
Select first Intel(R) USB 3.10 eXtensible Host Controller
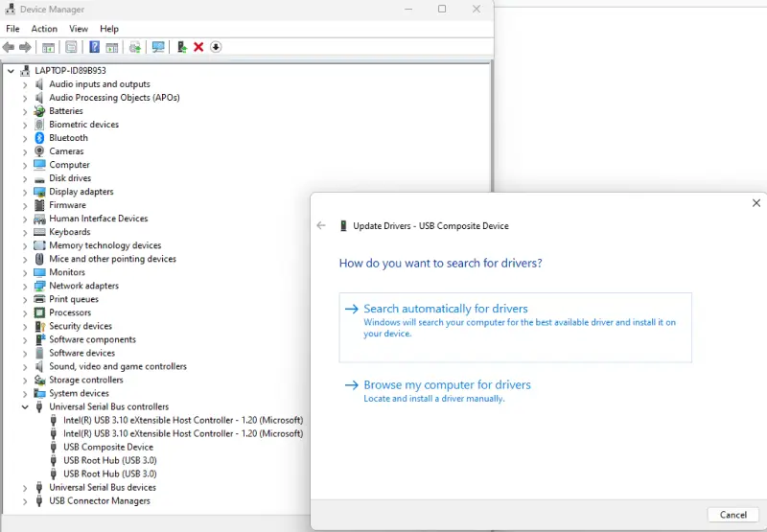183,420
